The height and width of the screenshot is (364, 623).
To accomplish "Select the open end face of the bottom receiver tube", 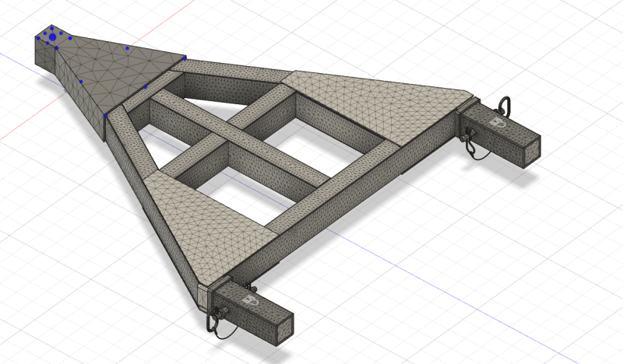I will pyautogui.click(x=286, y=329).
